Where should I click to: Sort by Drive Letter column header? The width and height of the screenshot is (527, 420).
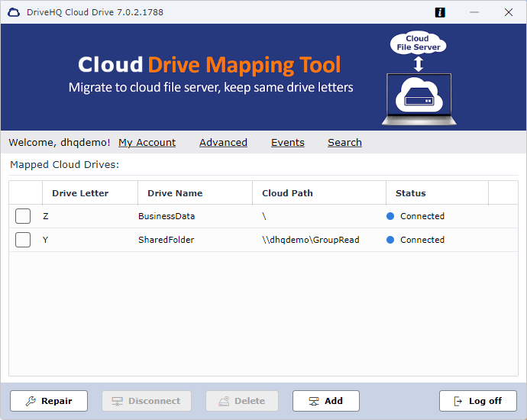point(90,193)
